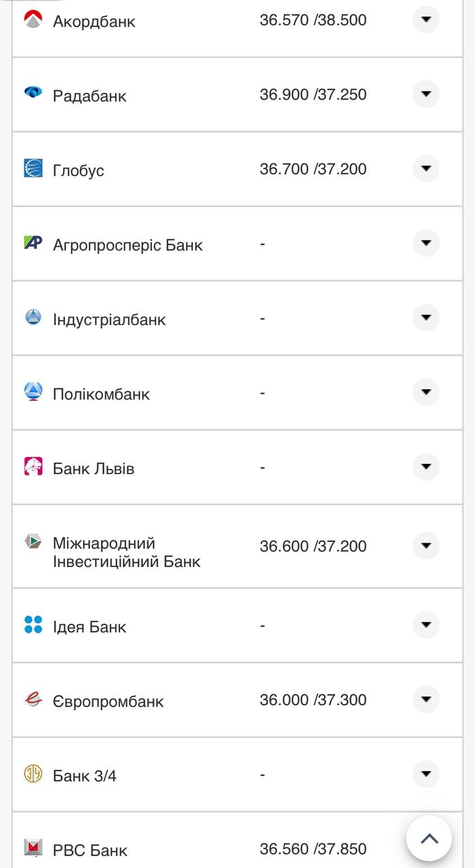
Task: Open the Індустріалбанк bank name link
Action: click(109, 319)
